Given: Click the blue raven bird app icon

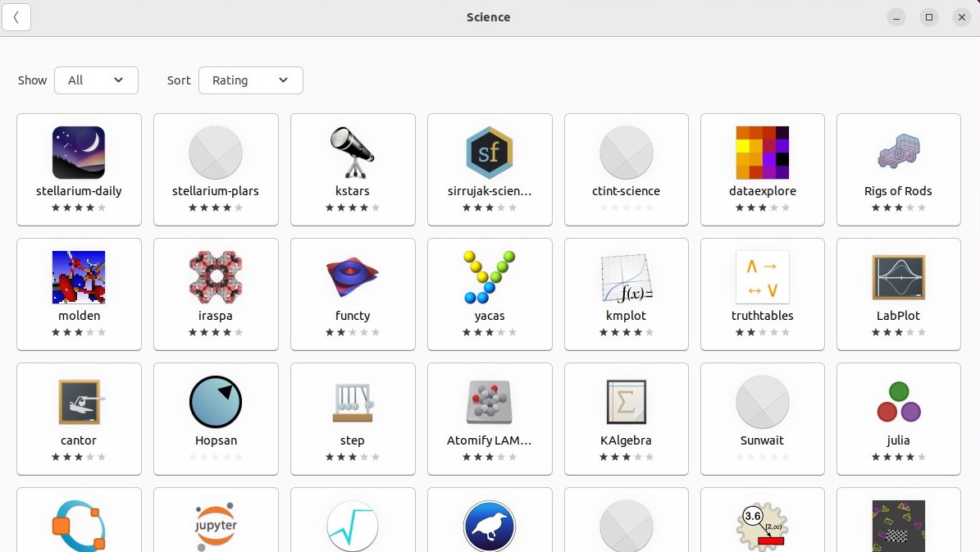Looking at the screenshot, I should [x=490, y=527].
